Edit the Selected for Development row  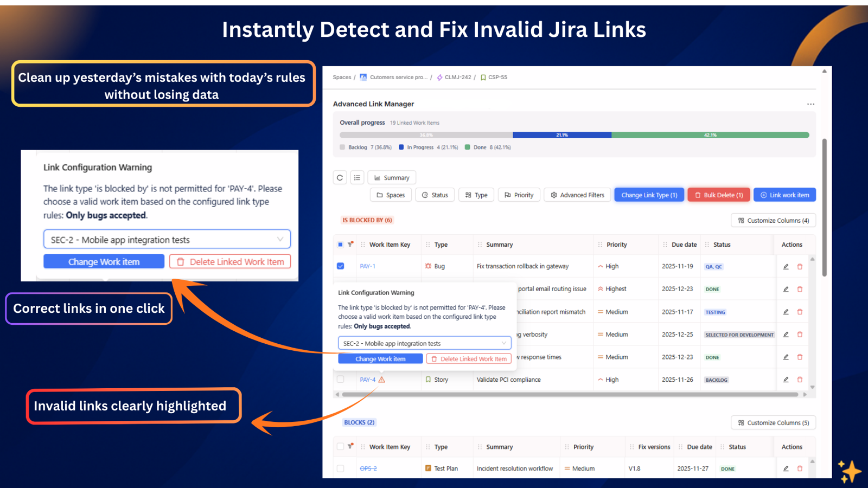(x=786, y=335)
